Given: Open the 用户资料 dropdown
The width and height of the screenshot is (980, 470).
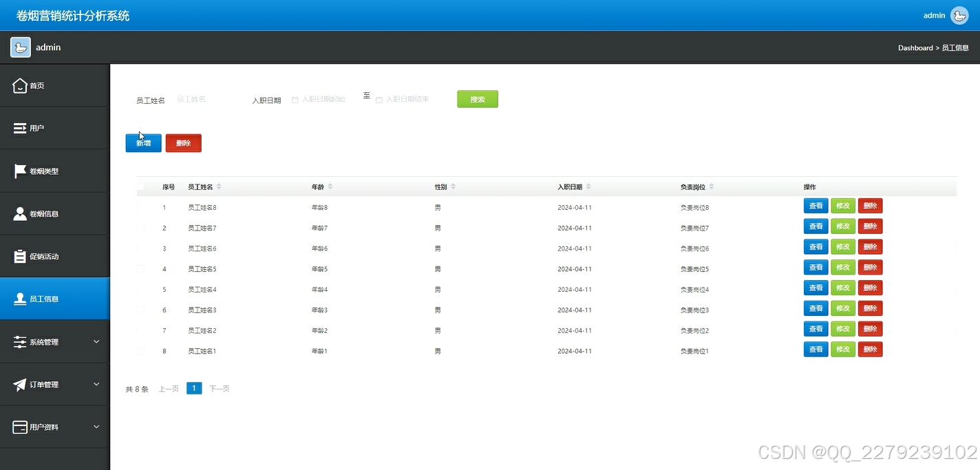Looking at the screenshot, I should coord(55,426).
